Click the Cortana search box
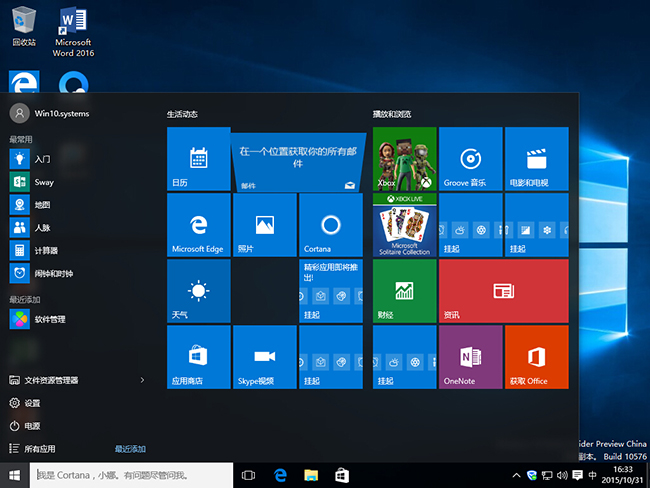The height and width of the screenshot is (488, 650). pyautogui.click(x=131, y=475)
